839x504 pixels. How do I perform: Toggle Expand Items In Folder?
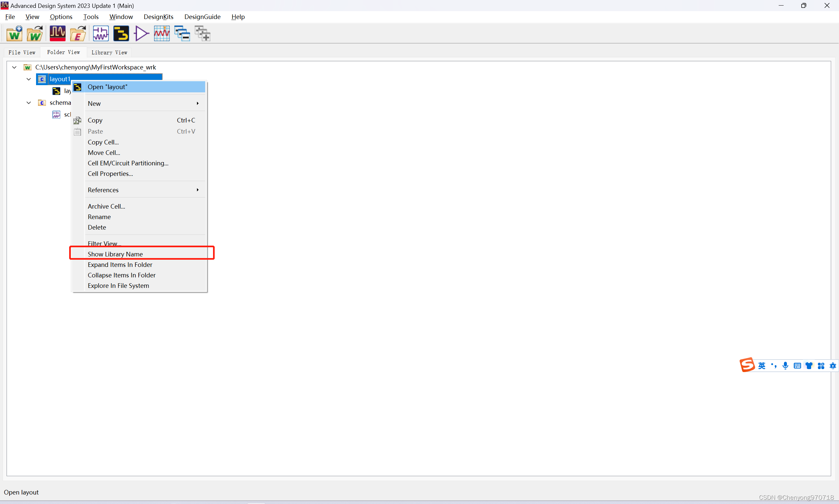click(x=120, y=265)
